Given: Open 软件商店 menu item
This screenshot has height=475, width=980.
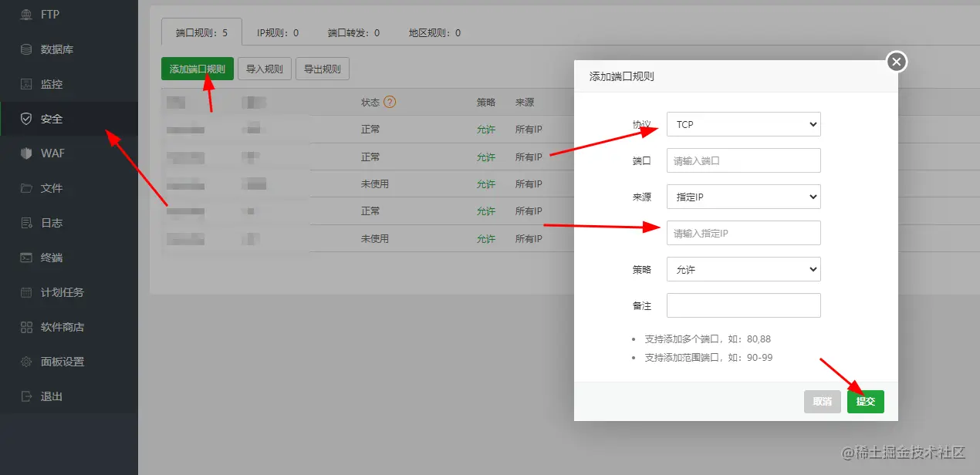Looking at the screenshot, I should point(63,327).
